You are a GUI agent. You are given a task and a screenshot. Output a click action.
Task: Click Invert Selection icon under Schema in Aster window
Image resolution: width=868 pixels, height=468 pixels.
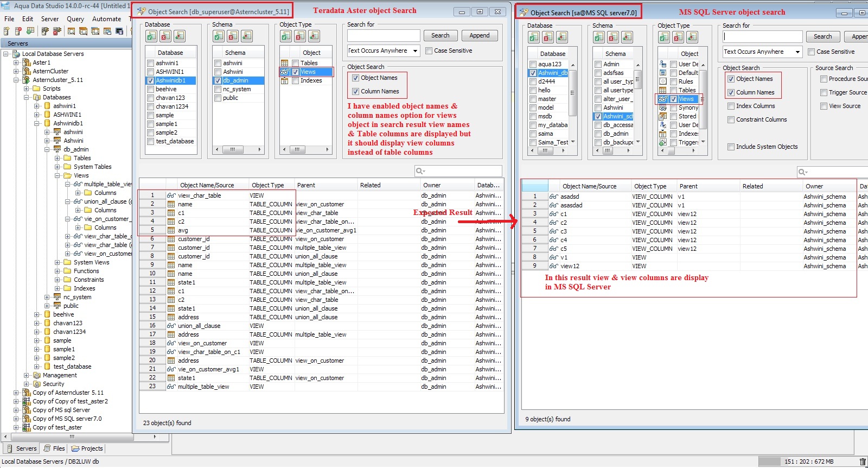pyautogui.click(x=247, y=36)
